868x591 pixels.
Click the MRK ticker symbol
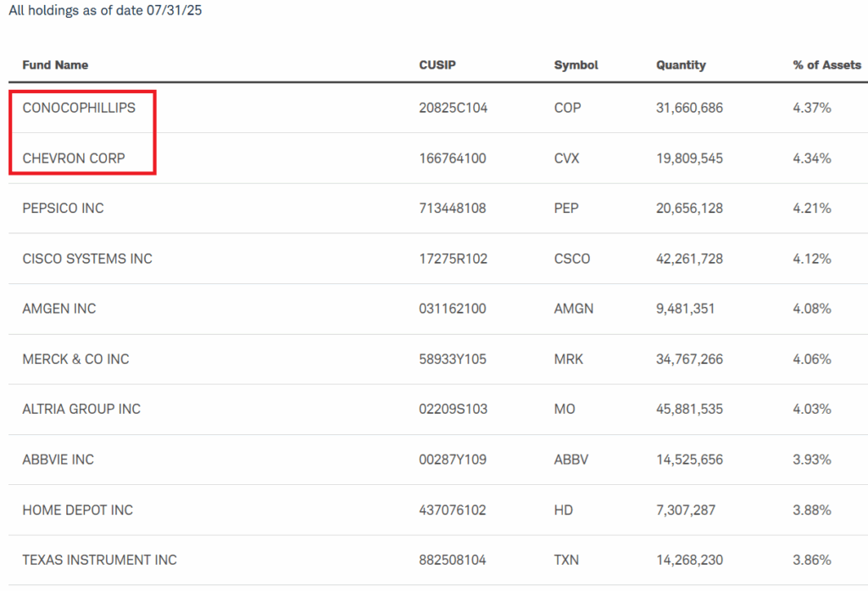569,359
